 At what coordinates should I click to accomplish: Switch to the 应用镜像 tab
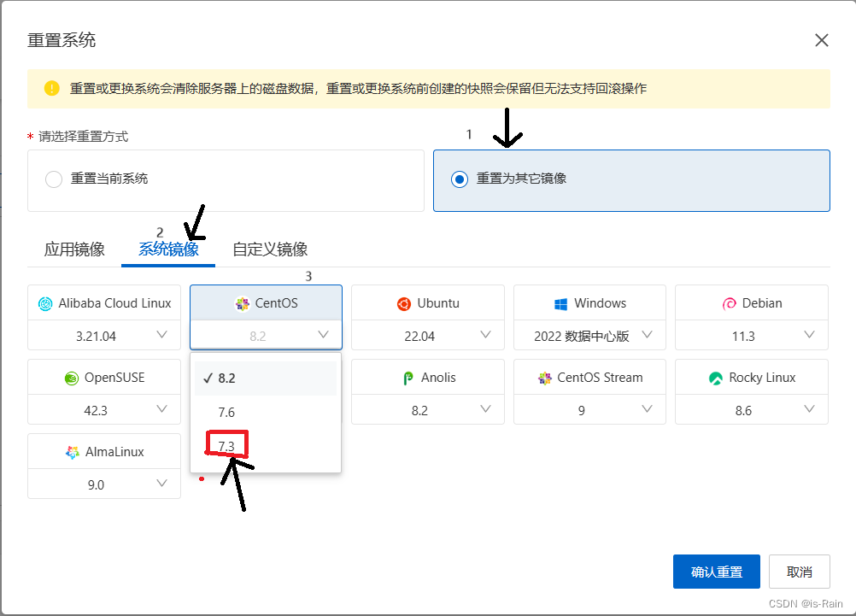[x=74, y=249]
